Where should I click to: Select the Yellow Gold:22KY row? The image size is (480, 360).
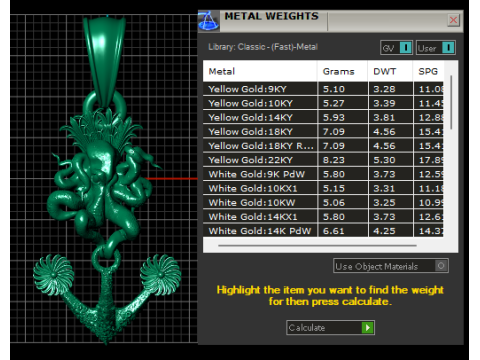tap(323, 160)
